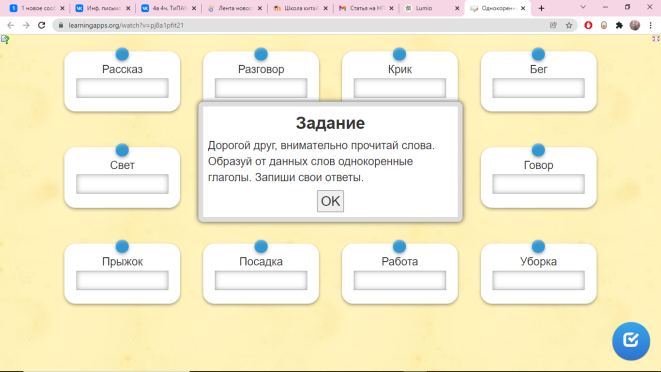Click the answer field under Говор
Screen dimensions: 661x372
pos(538,184)
